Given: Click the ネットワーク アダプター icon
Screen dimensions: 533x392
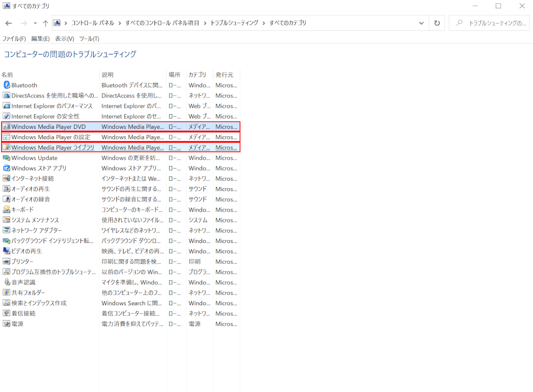Looking at the screenshot, I should click(6, 230).
